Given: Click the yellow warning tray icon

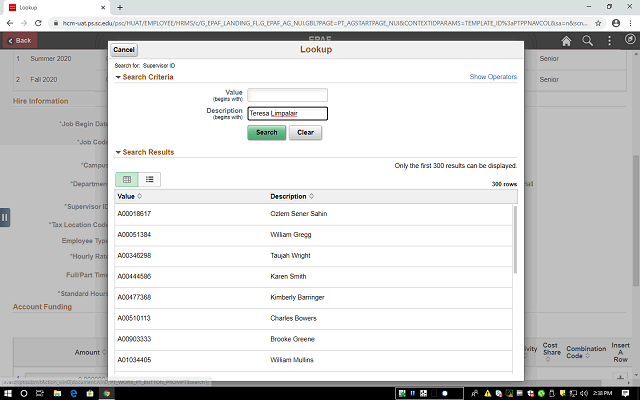Looking at the screenshot, I should 487,393.
